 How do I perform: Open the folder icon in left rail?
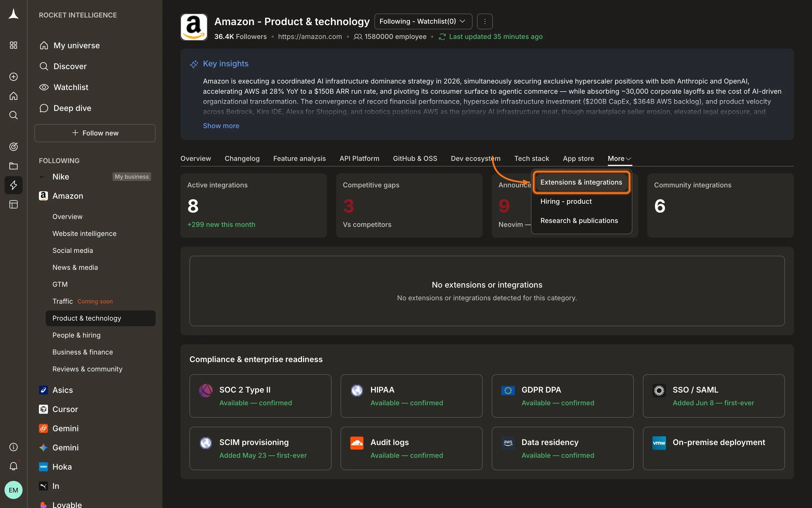(x=14, y=166)
